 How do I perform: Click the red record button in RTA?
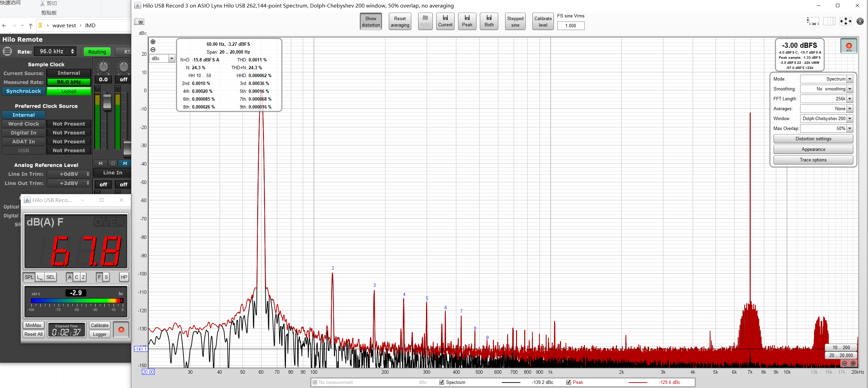[x=849, y=46]
